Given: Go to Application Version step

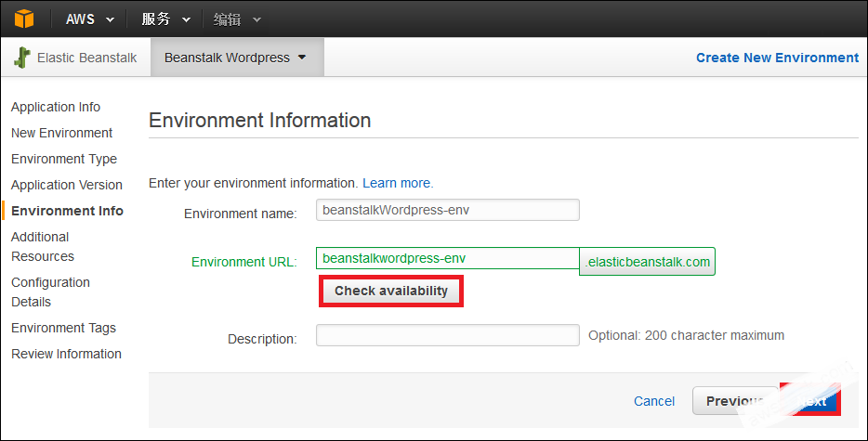Looking at the screenshot, I should tap(66, 185).
